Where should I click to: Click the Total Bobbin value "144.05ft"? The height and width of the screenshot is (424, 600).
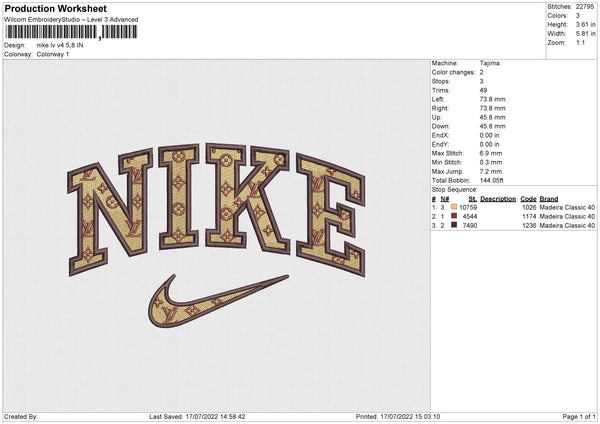(492, 180)
